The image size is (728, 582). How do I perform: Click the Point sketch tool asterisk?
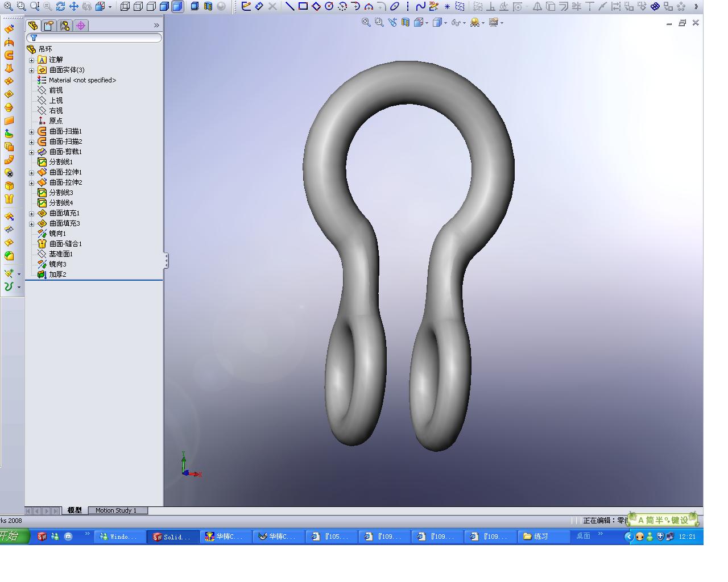pos(447,6)
